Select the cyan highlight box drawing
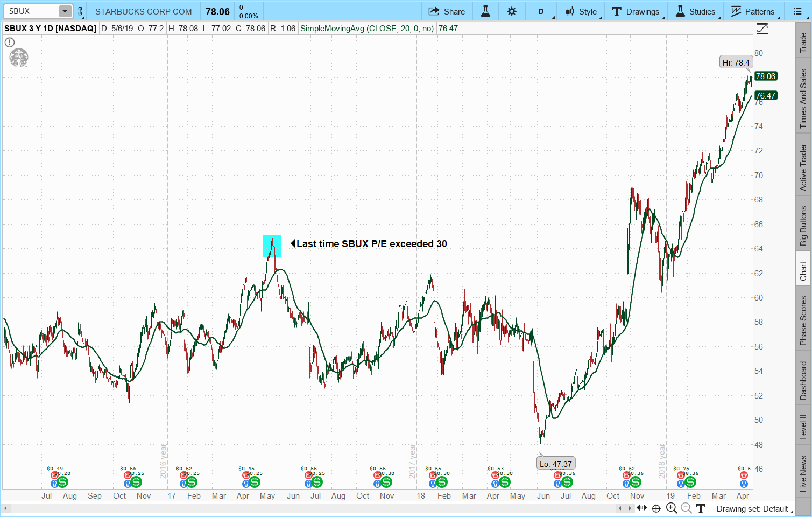 point(272,246)
